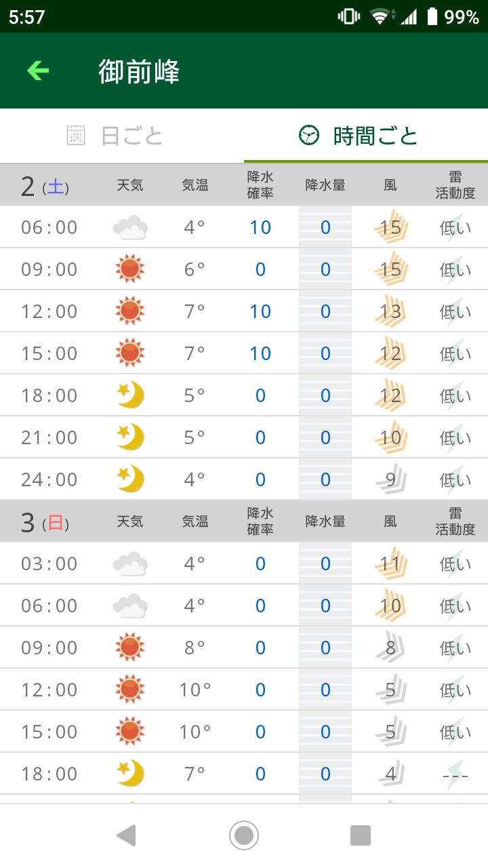Tap the cloud icon at Sunday 03:00
Image resolution: width=488 pixels, height=868 pixels.
pos(130,564)
